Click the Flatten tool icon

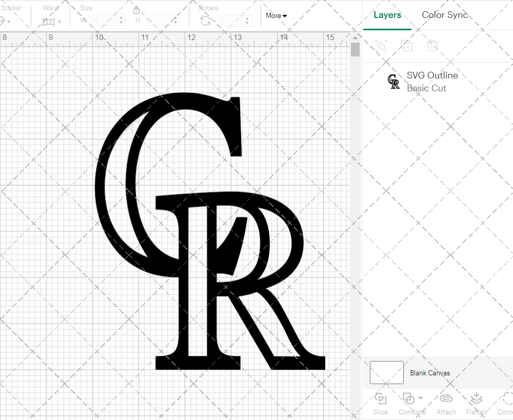476,399
